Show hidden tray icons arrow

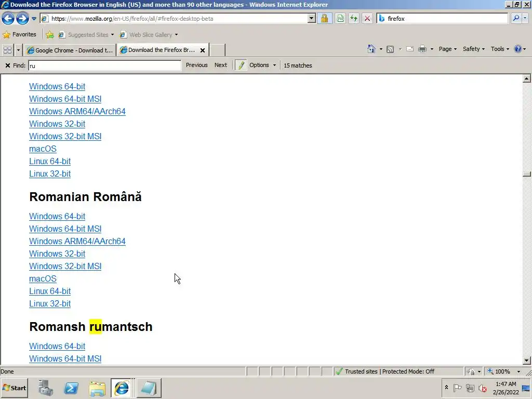point(446,388)
